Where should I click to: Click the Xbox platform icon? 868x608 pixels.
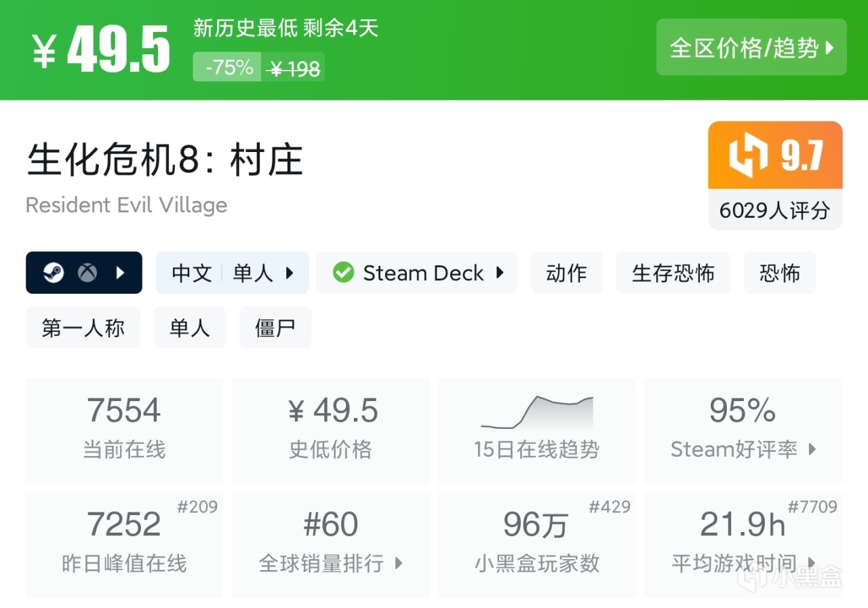[87, 273]
